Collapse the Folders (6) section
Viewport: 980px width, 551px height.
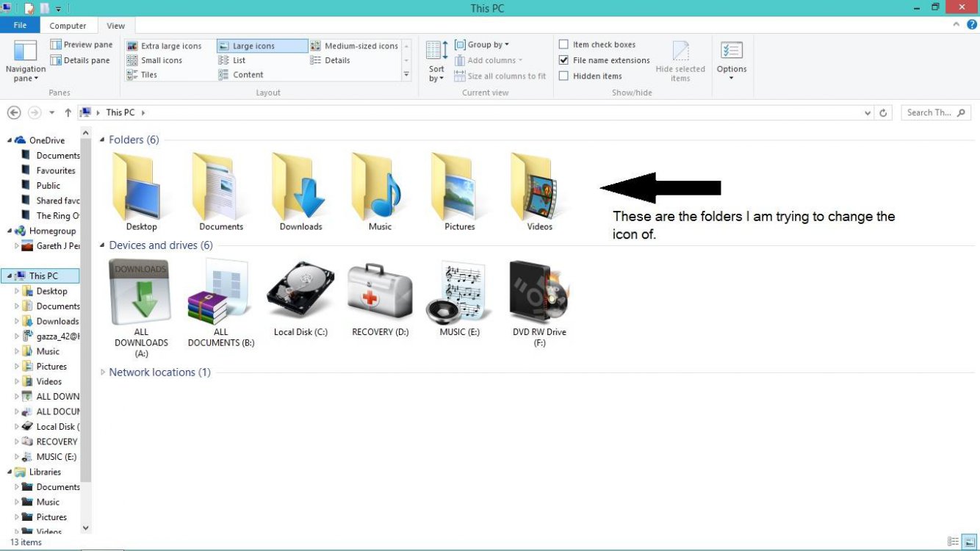click(104, 140)
